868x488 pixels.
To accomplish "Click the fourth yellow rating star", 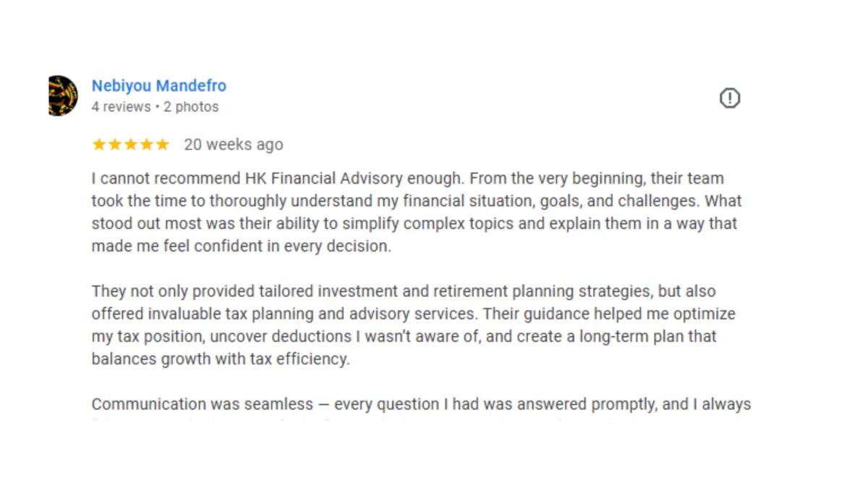I will pyautogui.click(x=147, y=145).
